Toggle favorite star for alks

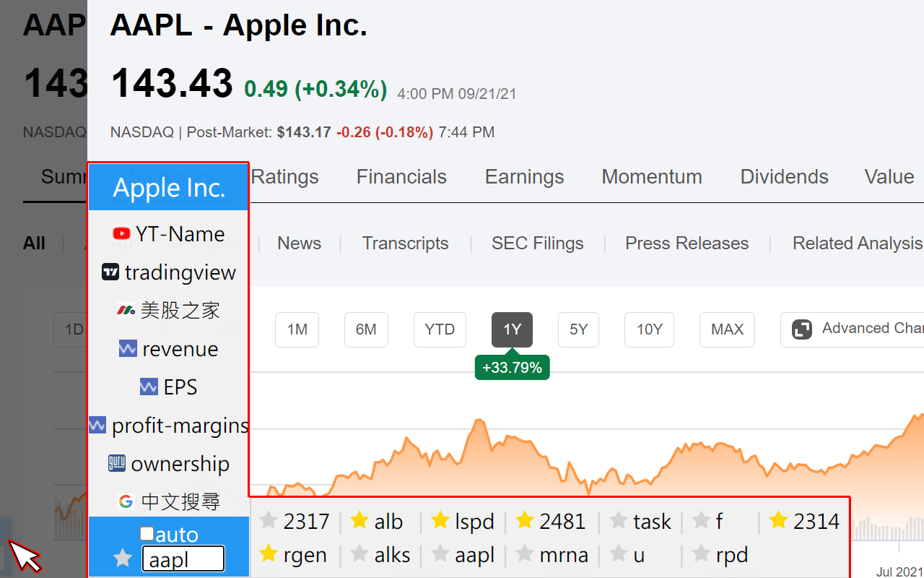click(359, 555)
